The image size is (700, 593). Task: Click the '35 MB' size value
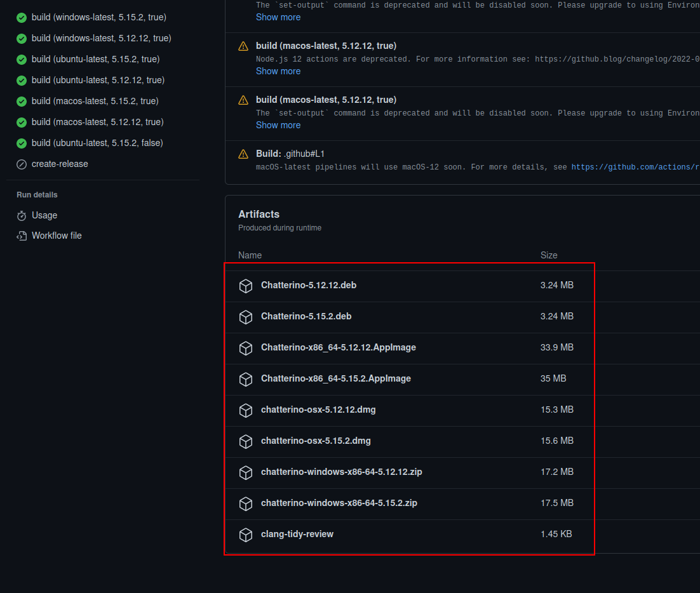click(x=553, y=378)
